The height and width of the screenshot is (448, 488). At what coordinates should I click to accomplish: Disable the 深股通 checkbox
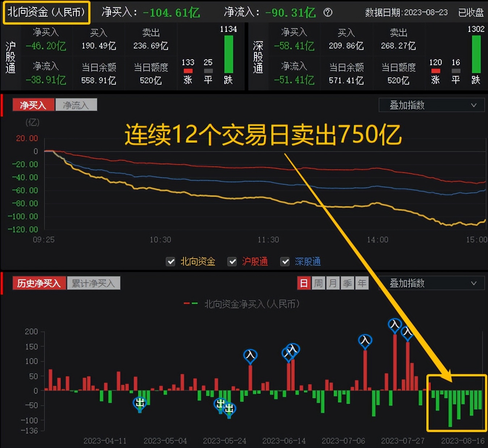285,262
